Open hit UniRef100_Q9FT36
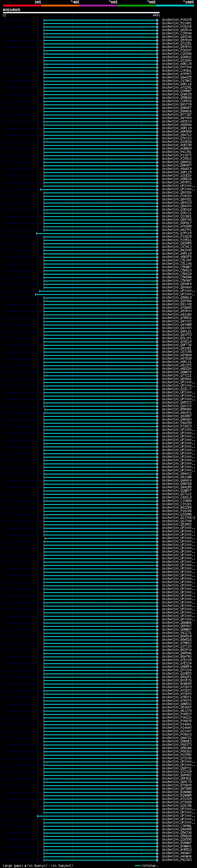The image size is (197, 868). coord(176,345)
